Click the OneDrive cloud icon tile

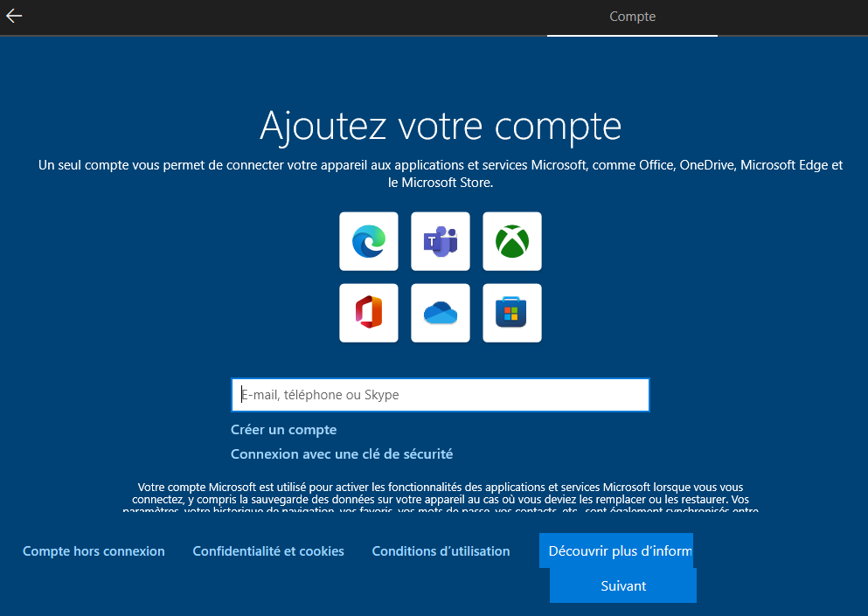(x=441, y=313)
